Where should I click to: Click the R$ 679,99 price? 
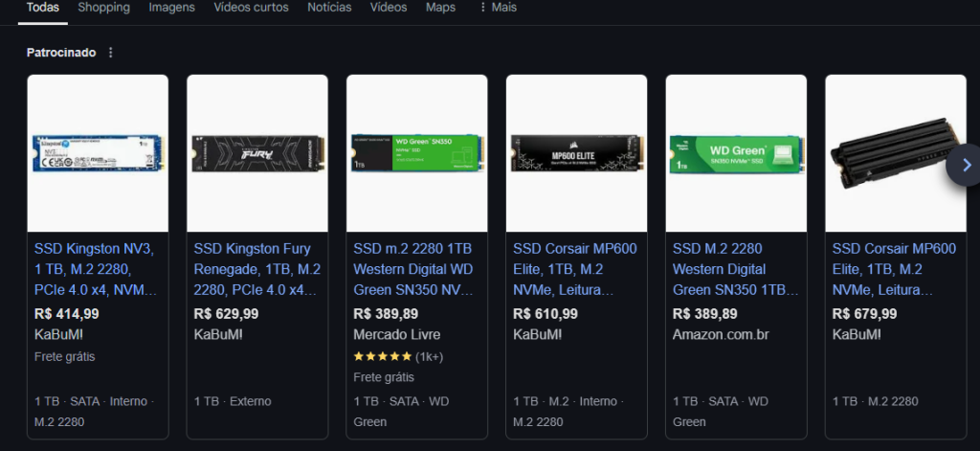(864, 314)
